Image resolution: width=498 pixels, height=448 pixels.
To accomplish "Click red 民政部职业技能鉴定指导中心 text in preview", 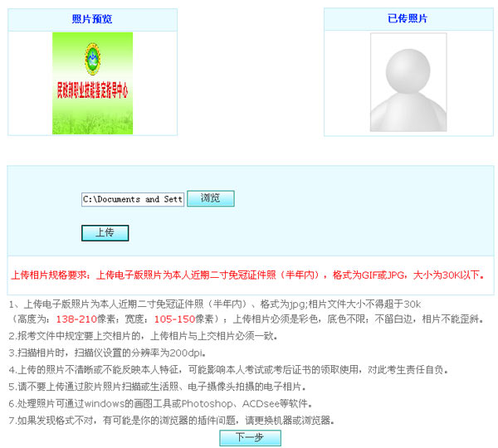I will pos(92,90).
